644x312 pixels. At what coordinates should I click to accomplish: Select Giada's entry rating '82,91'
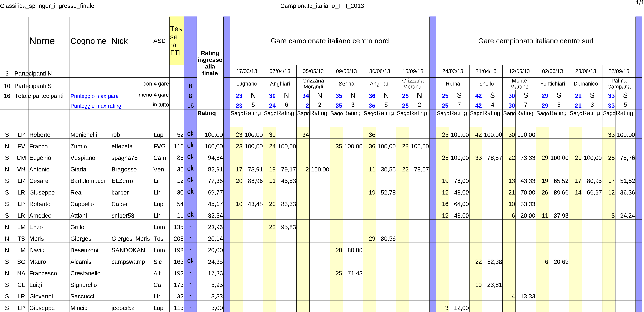[x=215, y=169]
